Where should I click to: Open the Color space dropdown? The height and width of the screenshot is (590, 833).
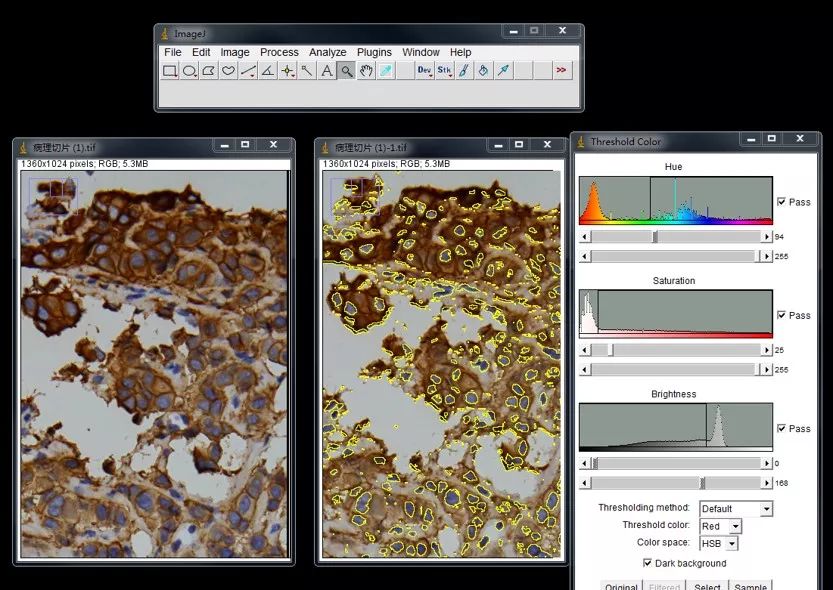[718, 543]
